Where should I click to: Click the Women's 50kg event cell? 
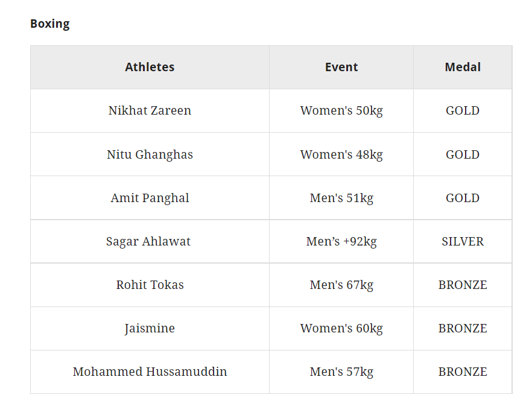[x=341, y=110]
